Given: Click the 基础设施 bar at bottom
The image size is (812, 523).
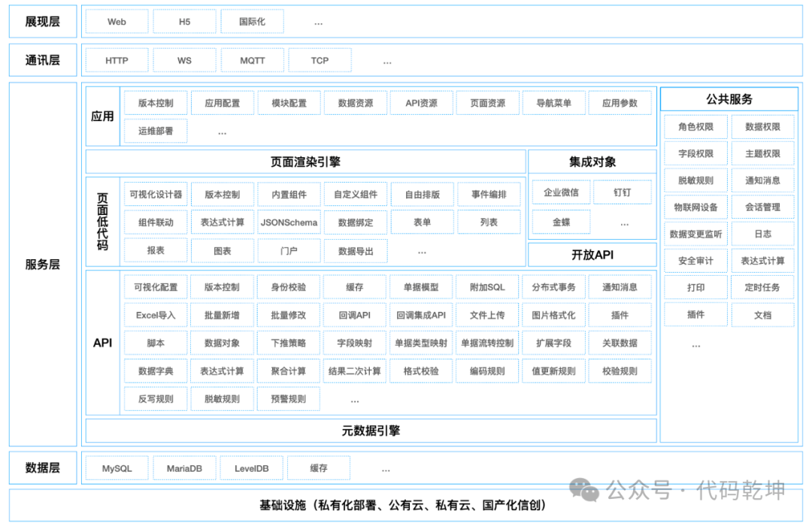Looking at the screenshot, I should [x=406, y=505].
